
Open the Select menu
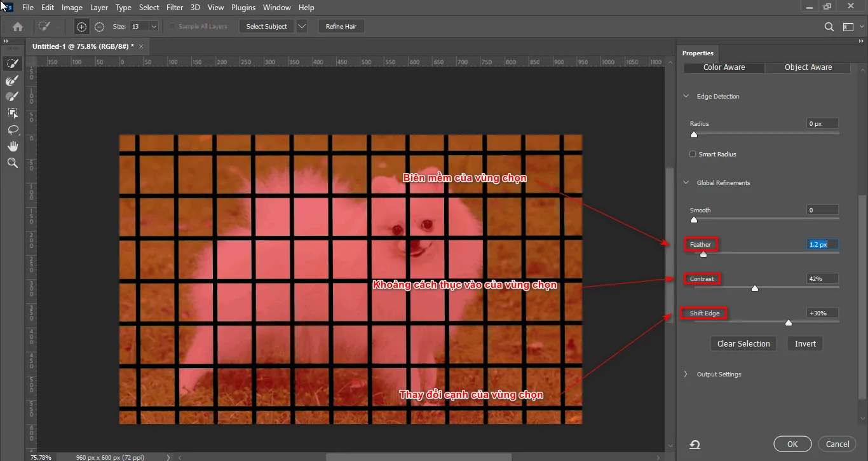tap(149, 7)
